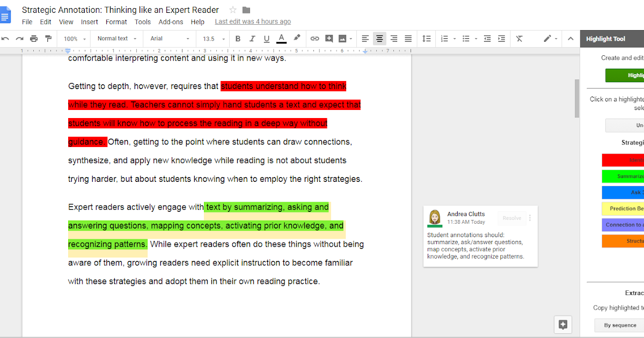Open the insert comment tool
This screenshot has width=644, height=338.
[x=329, y=38]
